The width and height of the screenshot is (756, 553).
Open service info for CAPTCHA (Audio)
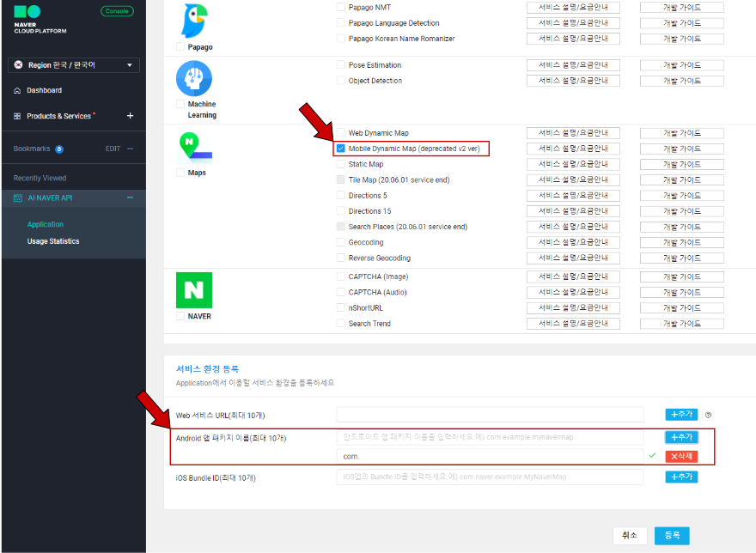pyautogui.click(x=573, y=292)
